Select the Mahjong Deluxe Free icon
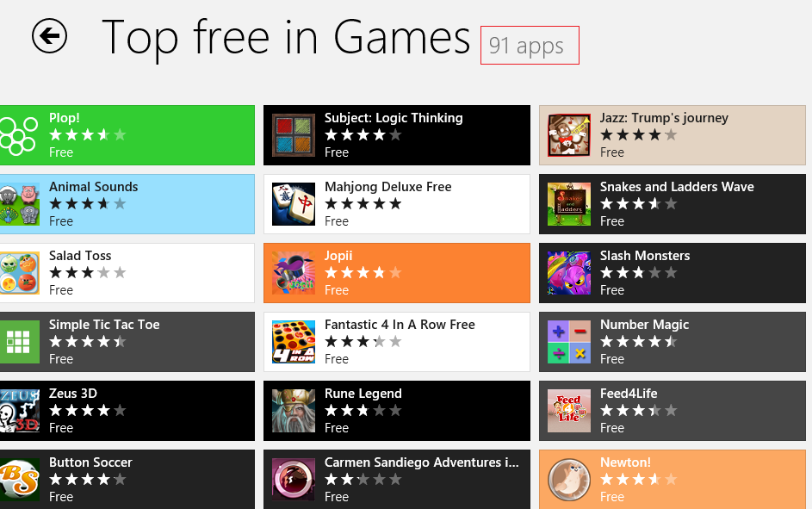Image resolution: width=812 pixels, height=509 pixels. click(x=294, y=204)
